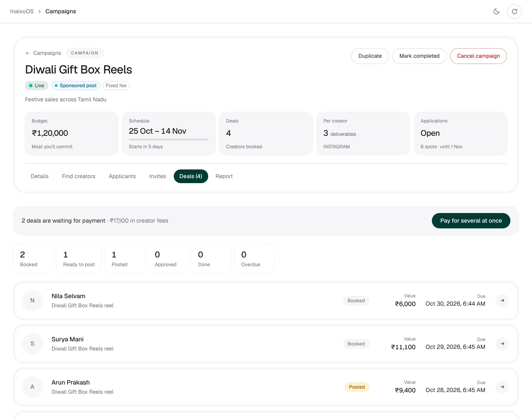Click the CAMPAIGN label pill
532x419 pixels.
point(85,53)
